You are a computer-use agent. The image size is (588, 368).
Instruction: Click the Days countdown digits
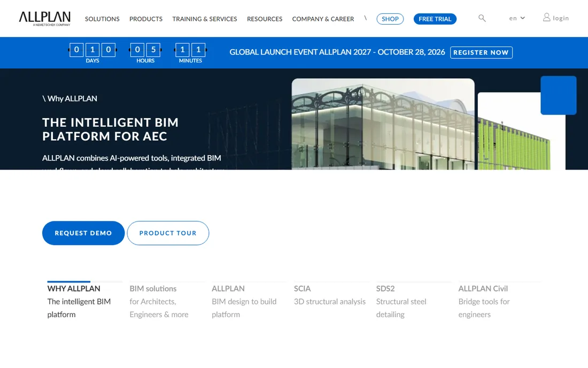click(92, 50)
